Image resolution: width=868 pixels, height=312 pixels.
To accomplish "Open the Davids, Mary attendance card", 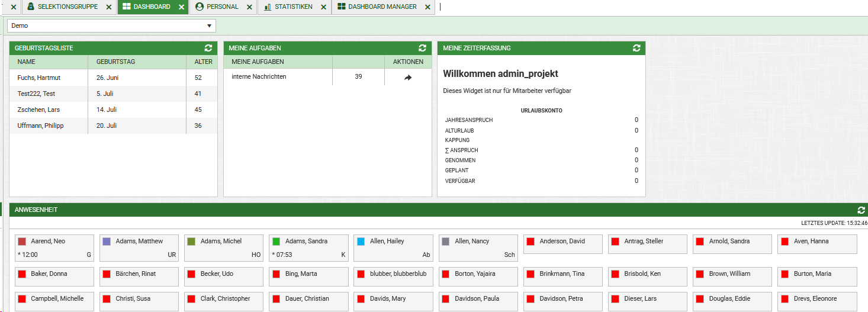I will [393, 301].
